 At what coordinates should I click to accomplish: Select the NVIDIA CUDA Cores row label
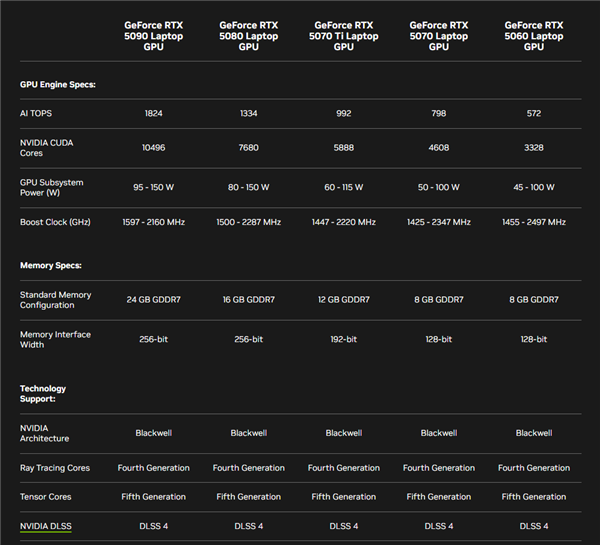tap(46, 148)
